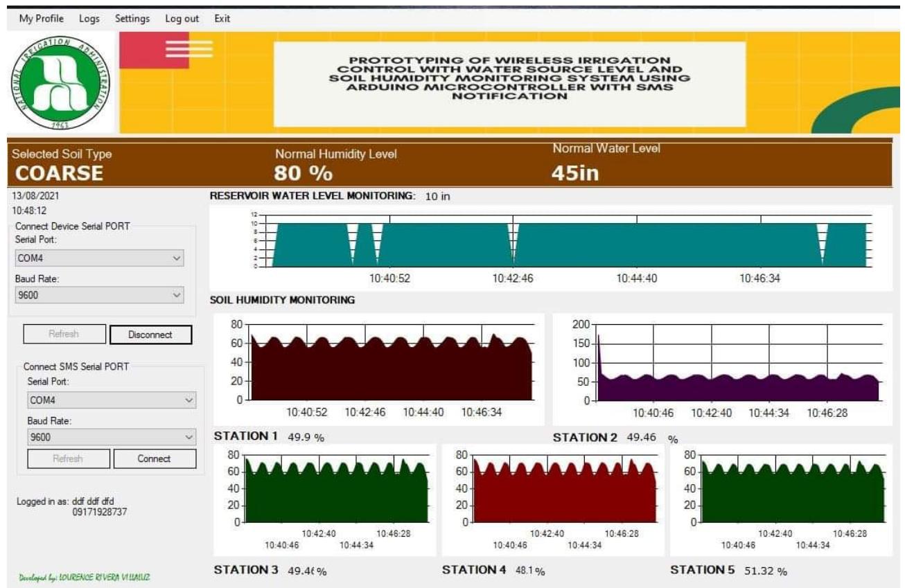Click the Station 4 red humidity chart
Screen dimensions: 905x588
click(x=552, y=500)
